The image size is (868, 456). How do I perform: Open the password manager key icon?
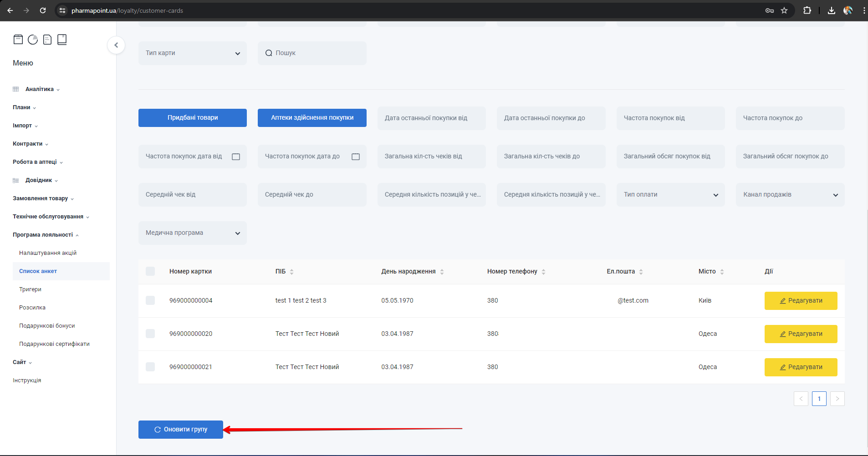(x=770, y=10)
